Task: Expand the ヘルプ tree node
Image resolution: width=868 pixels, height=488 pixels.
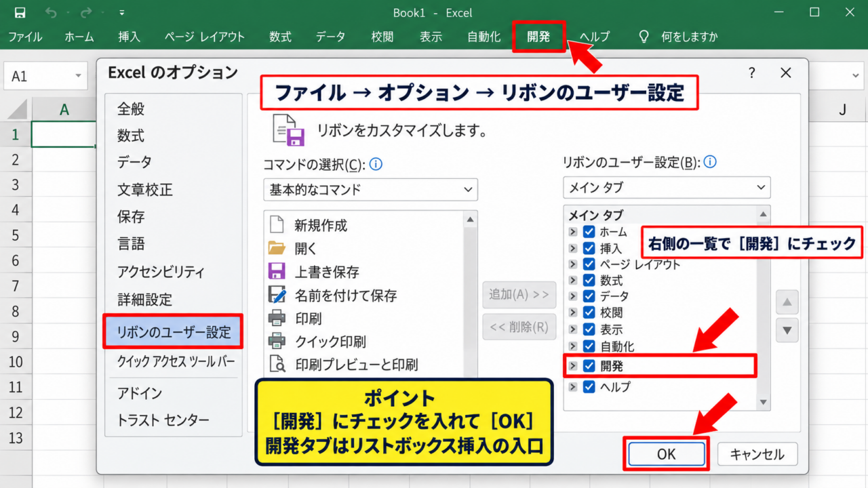Action: (x=573, y=387)
